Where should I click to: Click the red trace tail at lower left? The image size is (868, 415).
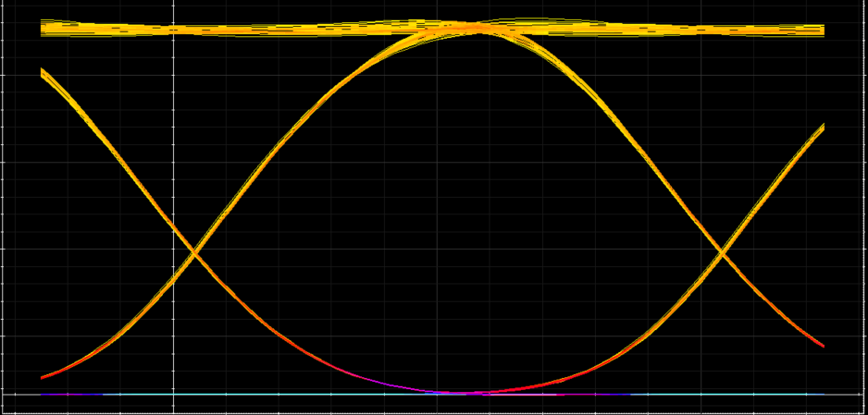(x=45, y=377)
